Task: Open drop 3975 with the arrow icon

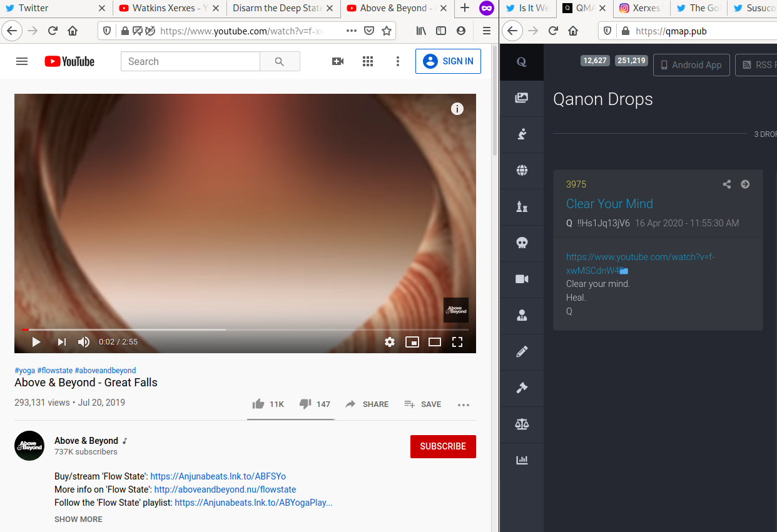Action: pyautogui.click(x=745, y=184)
